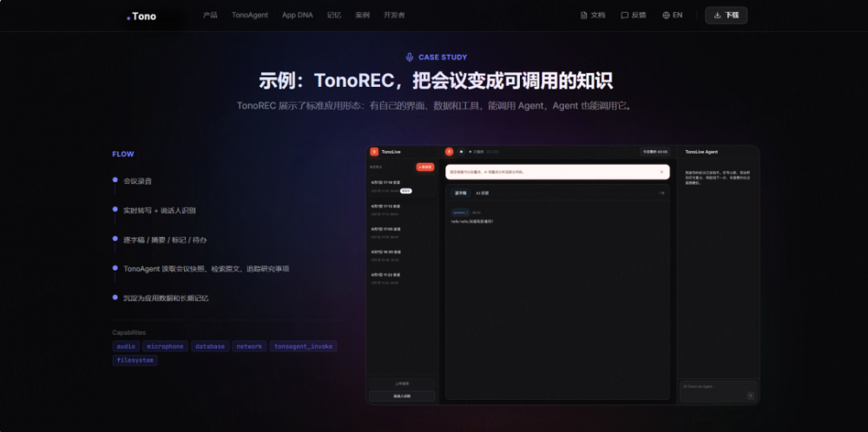Go to the App DNA nav item
Screen dimensions: 868x432
(297, 15)
